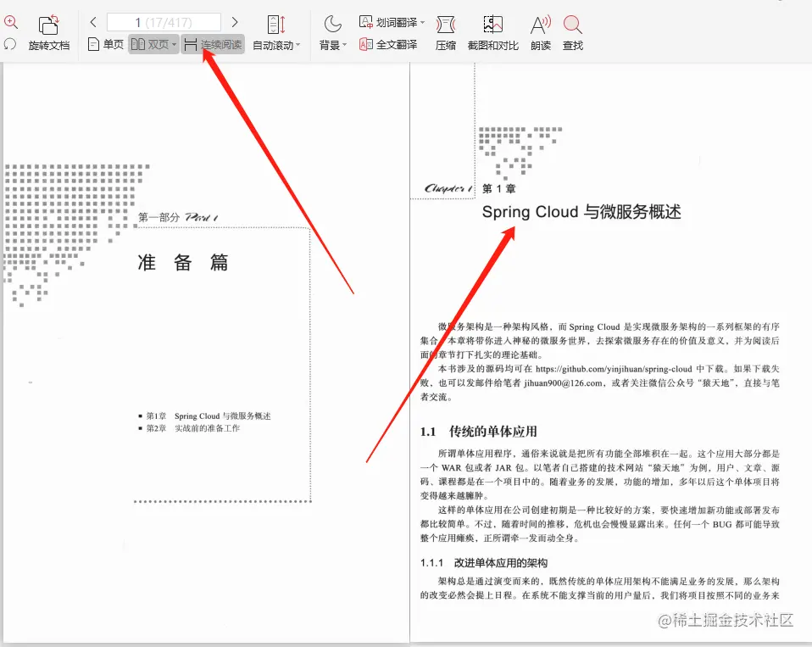Toggle 连续阅读 continuous reading mode

(x=213, y=45)
